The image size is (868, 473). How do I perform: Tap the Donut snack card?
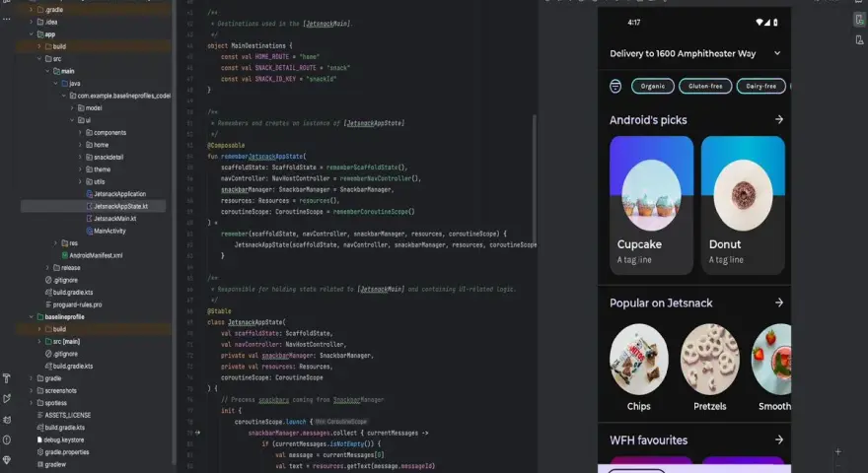[x=743, y=205]
